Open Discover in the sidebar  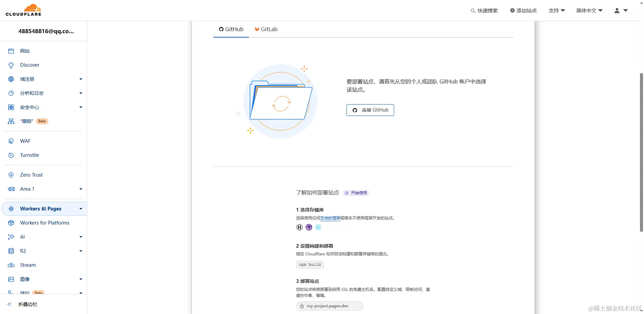(x=30, y=65)
